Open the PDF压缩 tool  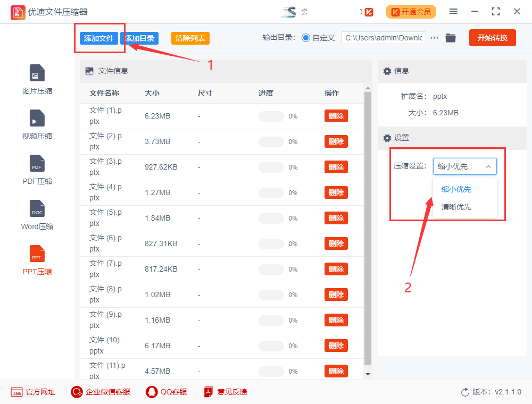pyautogui.click(x=37, y=170)
